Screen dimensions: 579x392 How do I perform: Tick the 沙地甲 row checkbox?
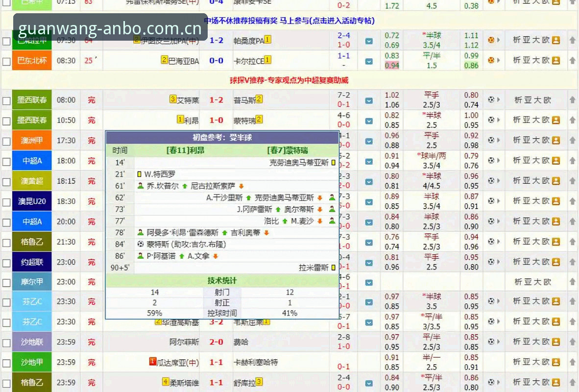coord(6,363)
